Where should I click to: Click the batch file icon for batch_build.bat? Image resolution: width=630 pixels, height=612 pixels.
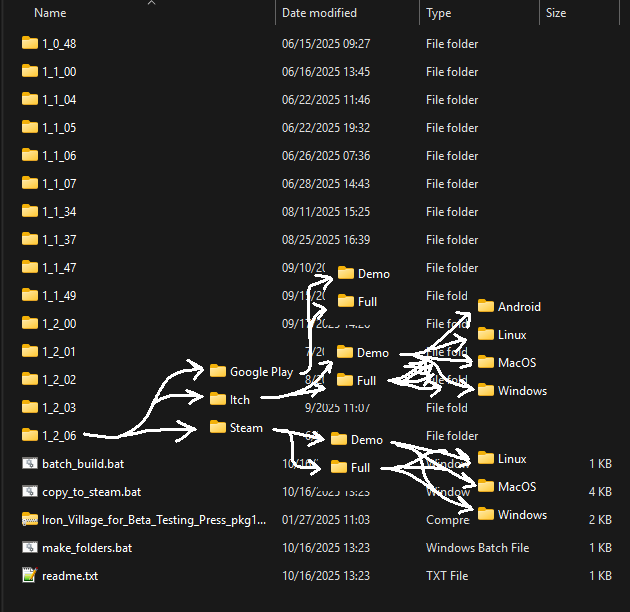pyautogui.click(x=30, y=463)
